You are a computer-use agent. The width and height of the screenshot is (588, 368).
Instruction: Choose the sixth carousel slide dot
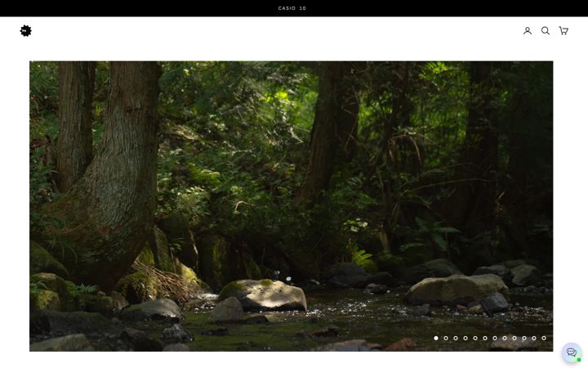(x=485, y=338)
